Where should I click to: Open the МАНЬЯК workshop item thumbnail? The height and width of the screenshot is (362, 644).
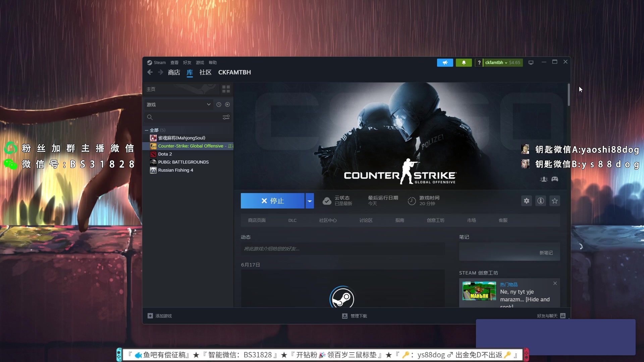coord(479,291)
